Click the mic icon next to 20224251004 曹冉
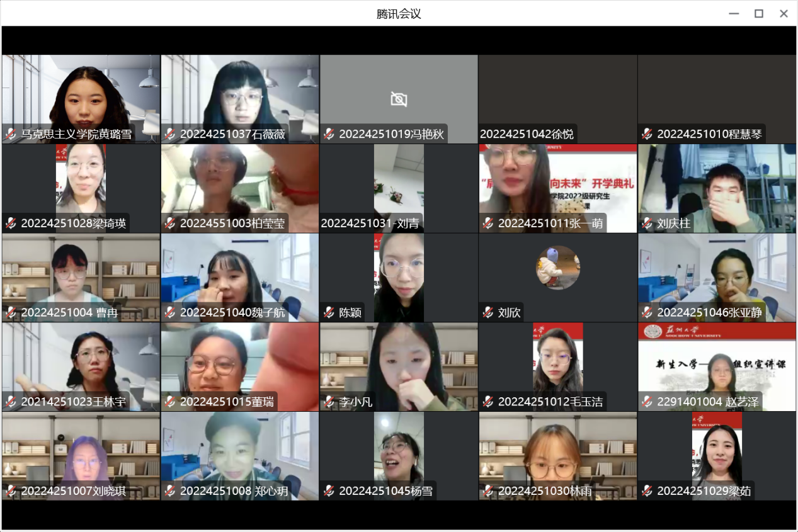798x532 pixels. (11, 313)
